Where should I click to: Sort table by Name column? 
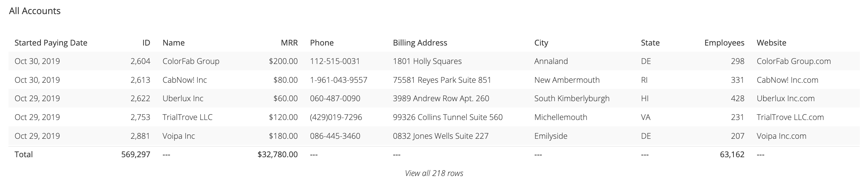click(x=174, y=43)
